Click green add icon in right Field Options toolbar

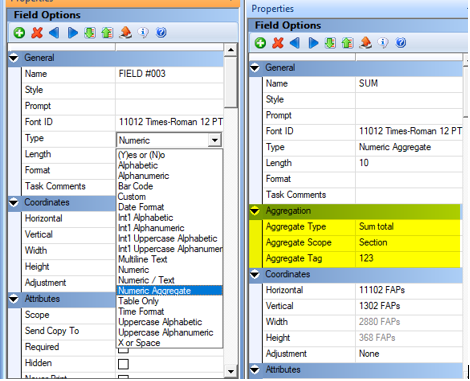click(260, 43)
